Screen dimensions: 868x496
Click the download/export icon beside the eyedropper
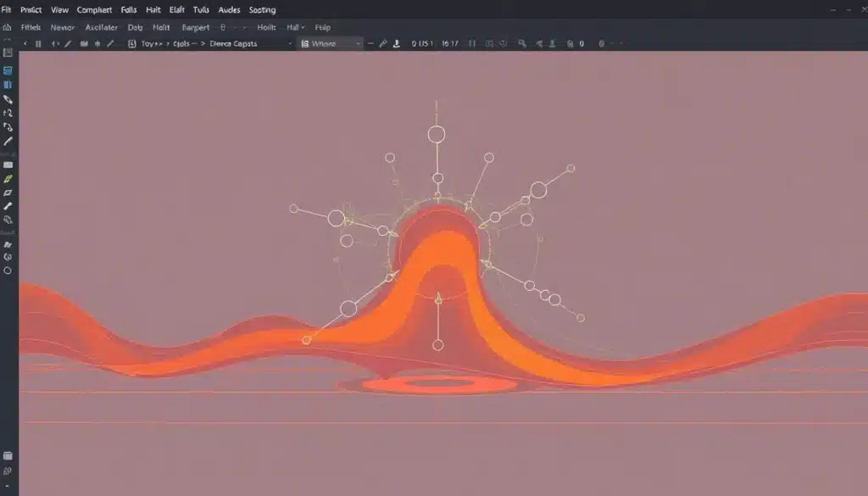(x=397, y=43)
